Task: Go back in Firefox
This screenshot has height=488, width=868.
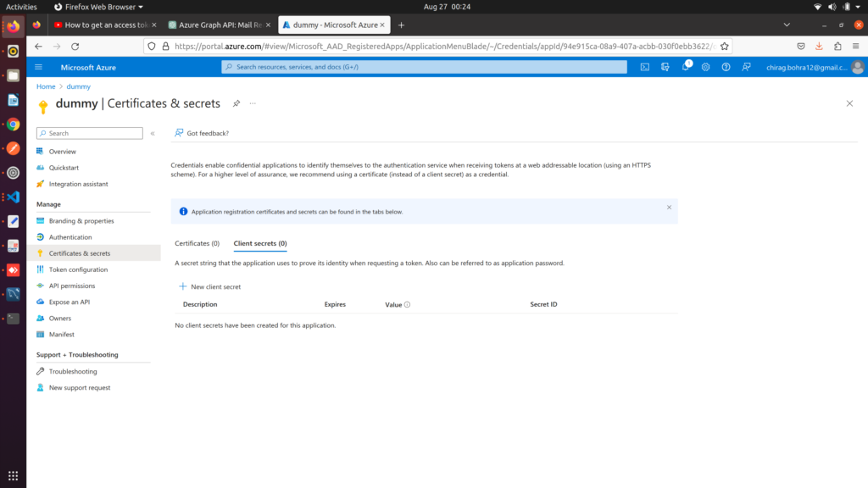Action: click(x=38, y=47)
